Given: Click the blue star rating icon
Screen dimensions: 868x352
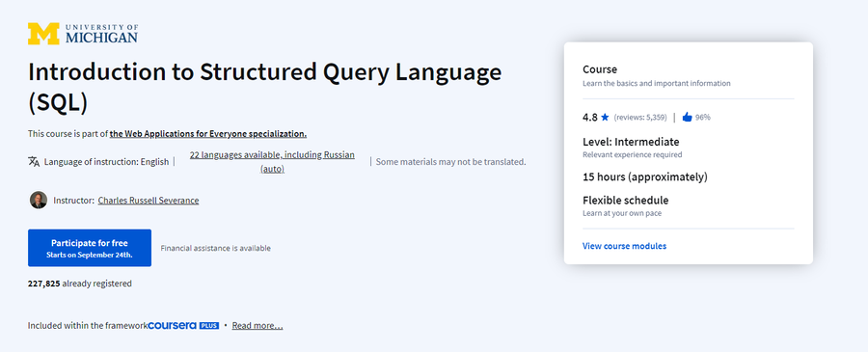Looking at the screenshot, I should (605, 118).
